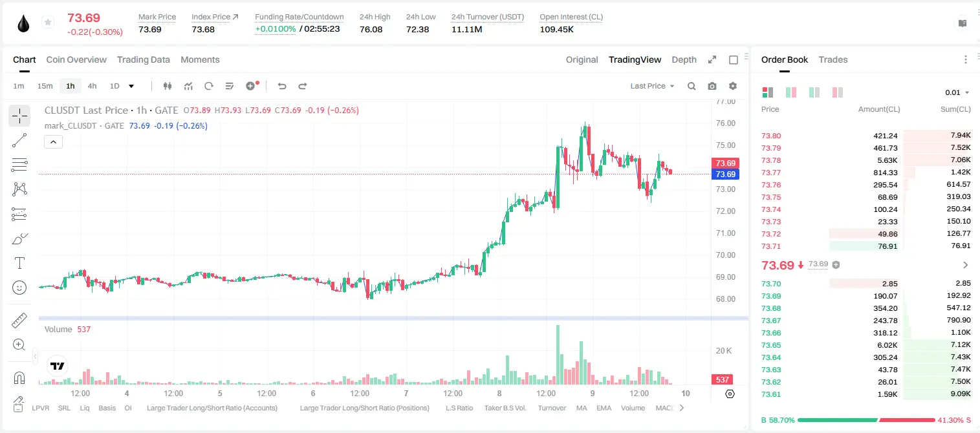Open the Coin Overview tab
Screen dimensions: 980x433
76,59
